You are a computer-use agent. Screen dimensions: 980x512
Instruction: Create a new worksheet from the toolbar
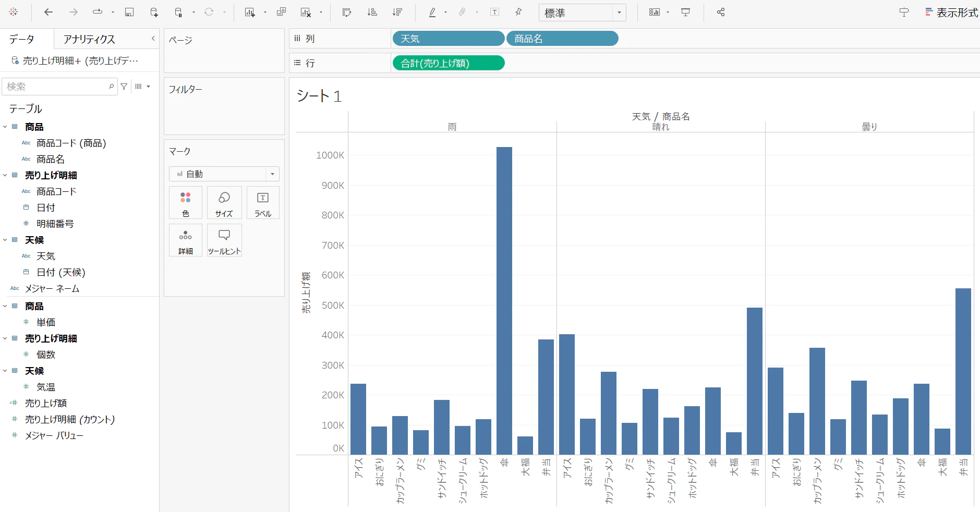[x=250, y=12]
